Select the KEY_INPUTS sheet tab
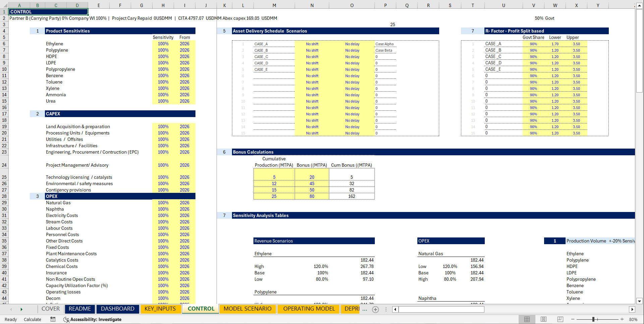644x324 pixels. 161,309
